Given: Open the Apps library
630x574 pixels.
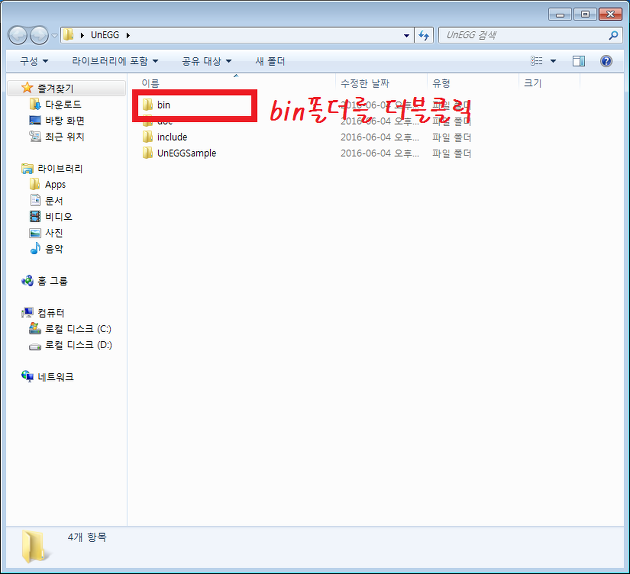Looking at the screenshot, I should point(55,184).
